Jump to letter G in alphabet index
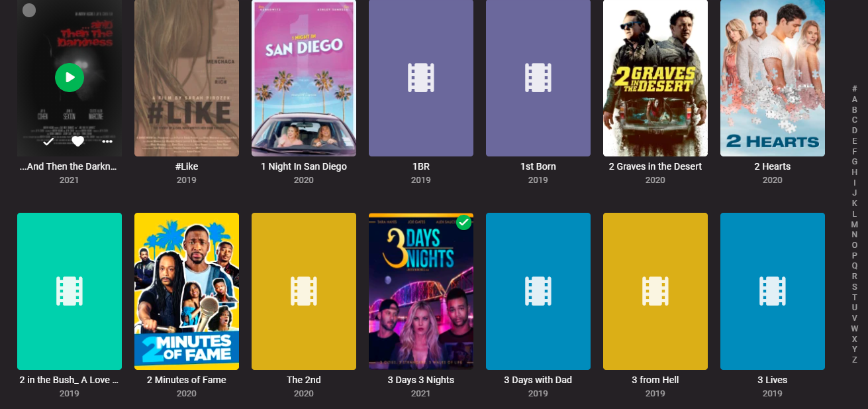Viewport: 868px width, 409px height. pos(855,162)
